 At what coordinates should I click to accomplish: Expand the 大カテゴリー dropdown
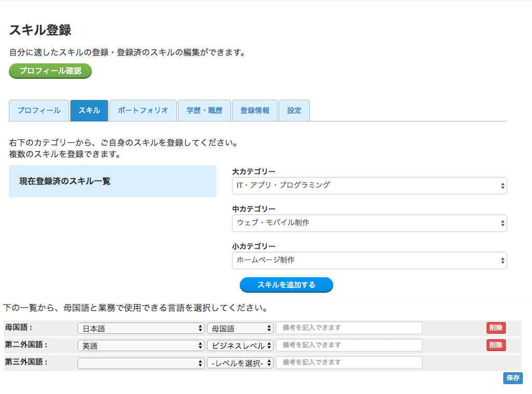(369, 185)
